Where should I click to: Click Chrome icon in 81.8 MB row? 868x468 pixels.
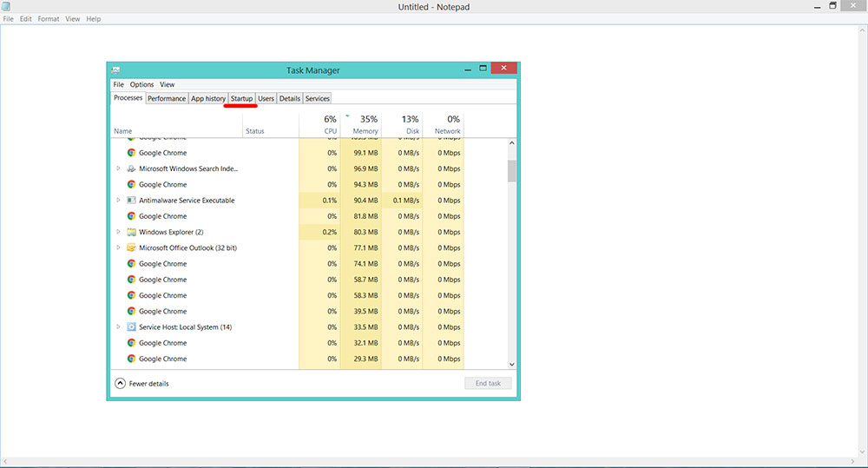coord(131,216)
